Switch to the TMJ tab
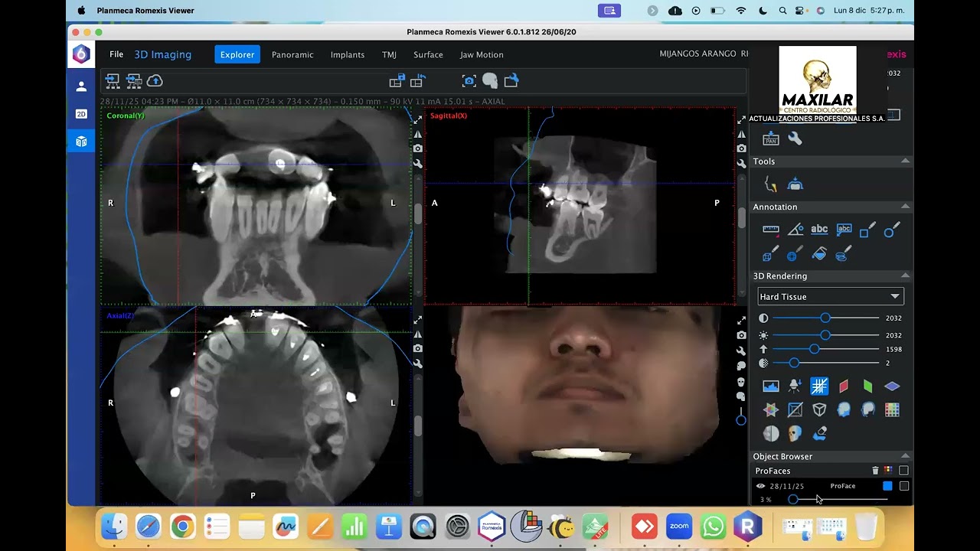The image size is (980, 551). pos(389,54)
